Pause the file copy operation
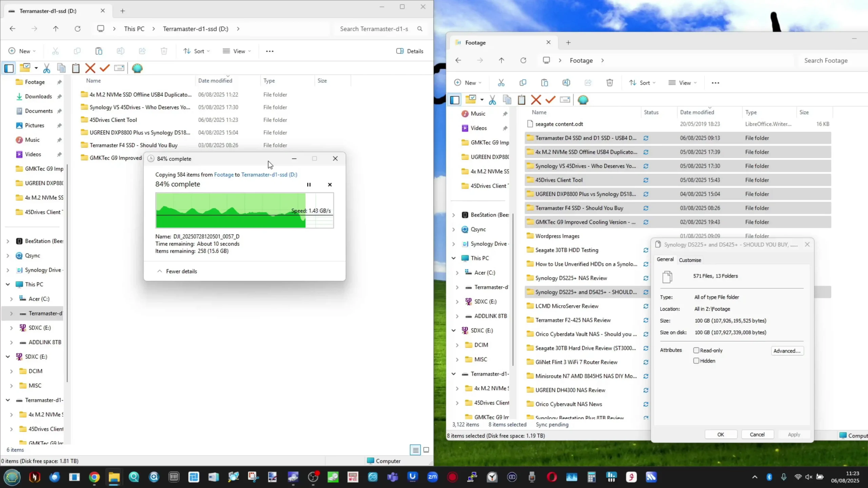The height and width of the screenshot is (488, 868). tap(309, 185)
